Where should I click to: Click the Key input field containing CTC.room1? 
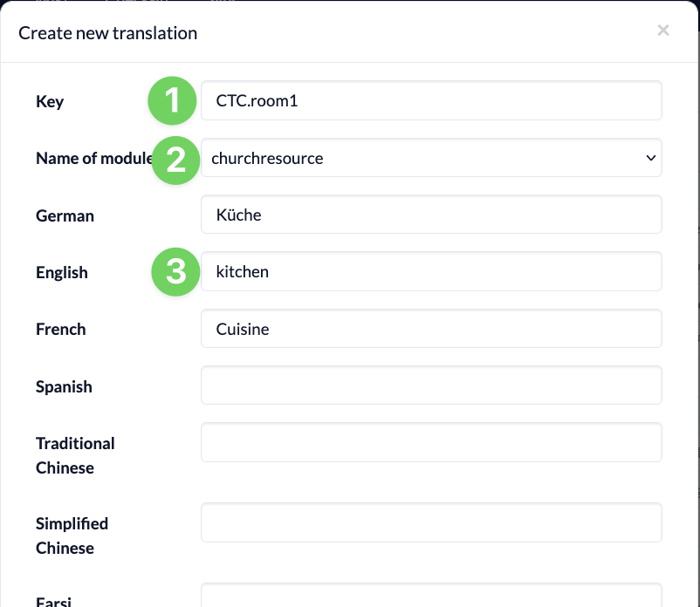click(431, 100)
